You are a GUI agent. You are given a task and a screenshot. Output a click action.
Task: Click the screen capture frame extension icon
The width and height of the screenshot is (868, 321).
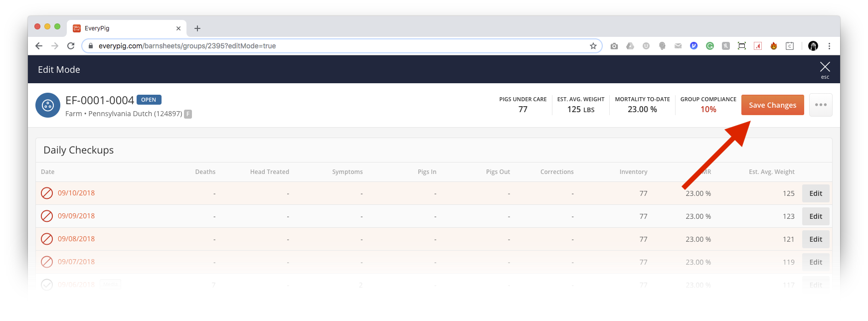coord(742,46)
